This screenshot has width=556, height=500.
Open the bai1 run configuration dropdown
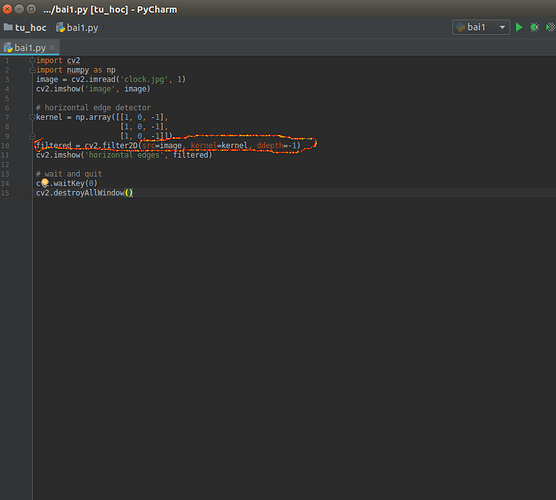tap(502, 27)
